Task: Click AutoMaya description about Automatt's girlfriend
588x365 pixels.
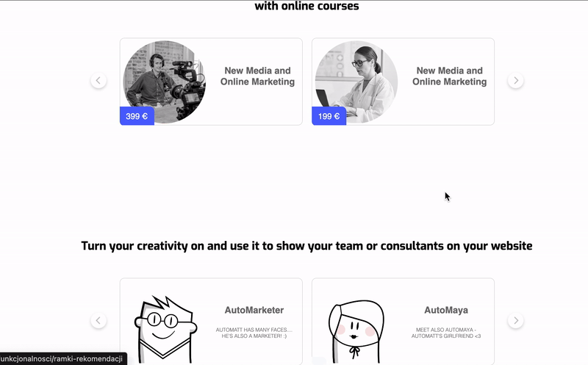Action: click(446, 333)
